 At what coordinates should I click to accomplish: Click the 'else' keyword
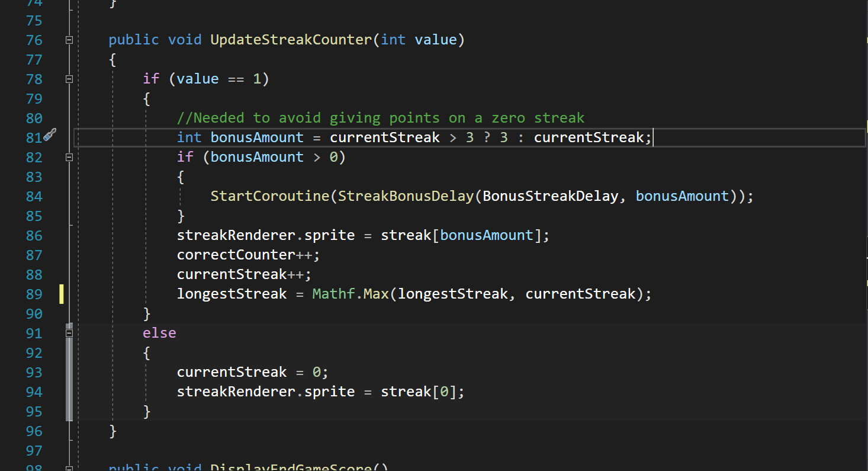[159, 333]
